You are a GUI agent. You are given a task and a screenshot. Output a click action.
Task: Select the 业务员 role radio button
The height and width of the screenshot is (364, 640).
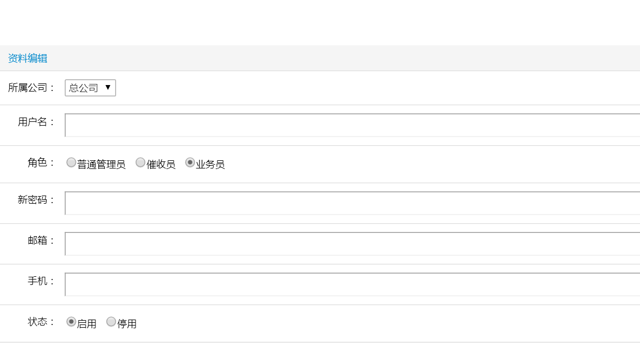pyautogui.click(x=190, y=162)
